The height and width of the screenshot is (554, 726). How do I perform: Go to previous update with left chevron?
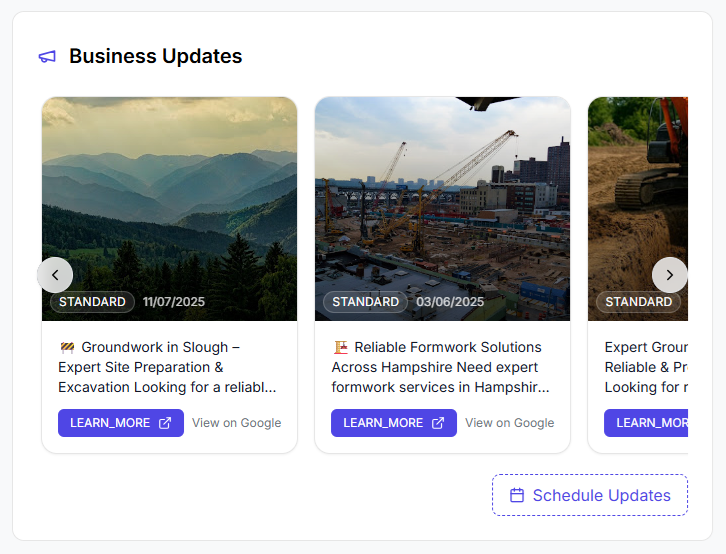pos(55,275)
